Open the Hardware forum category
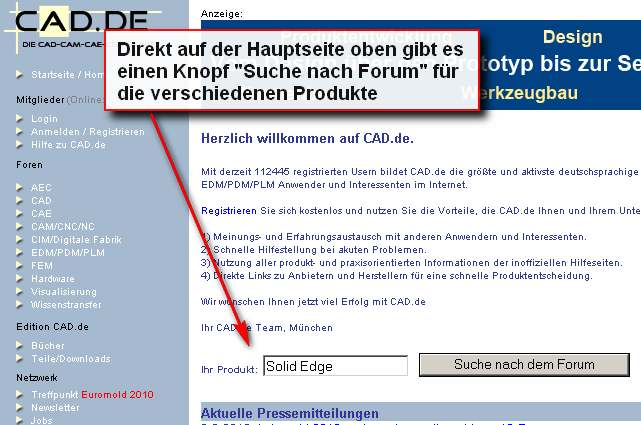 [53, 279]
